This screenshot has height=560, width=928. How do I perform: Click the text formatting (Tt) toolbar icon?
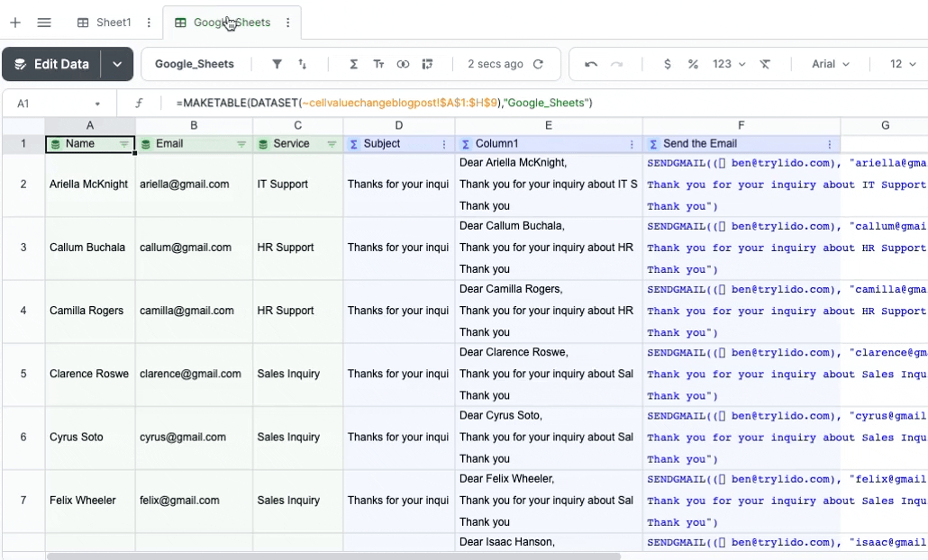378,64
